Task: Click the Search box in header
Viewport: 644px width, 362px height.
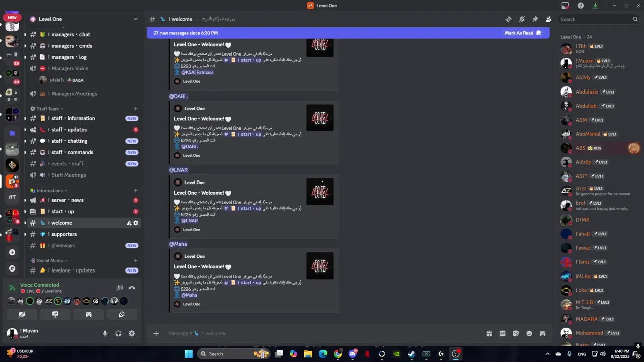Action: point(599,19)
